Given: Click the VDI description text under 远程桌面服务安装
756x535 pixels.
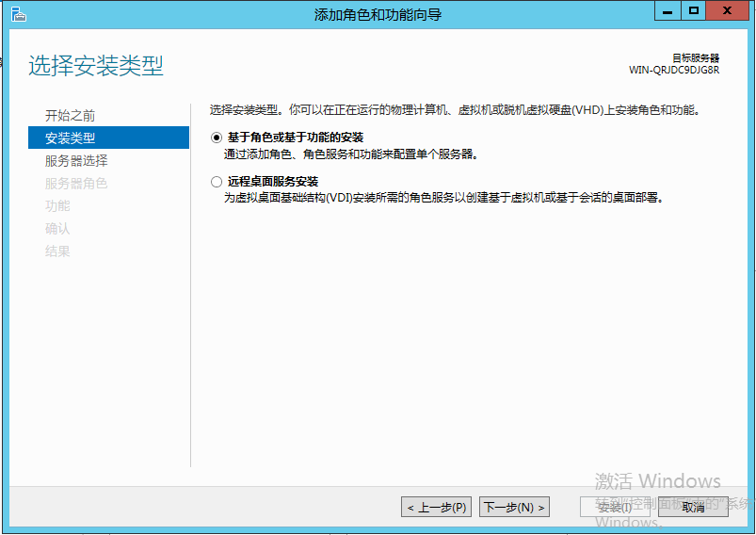Looking at the screenshot, I should (443, 197).
